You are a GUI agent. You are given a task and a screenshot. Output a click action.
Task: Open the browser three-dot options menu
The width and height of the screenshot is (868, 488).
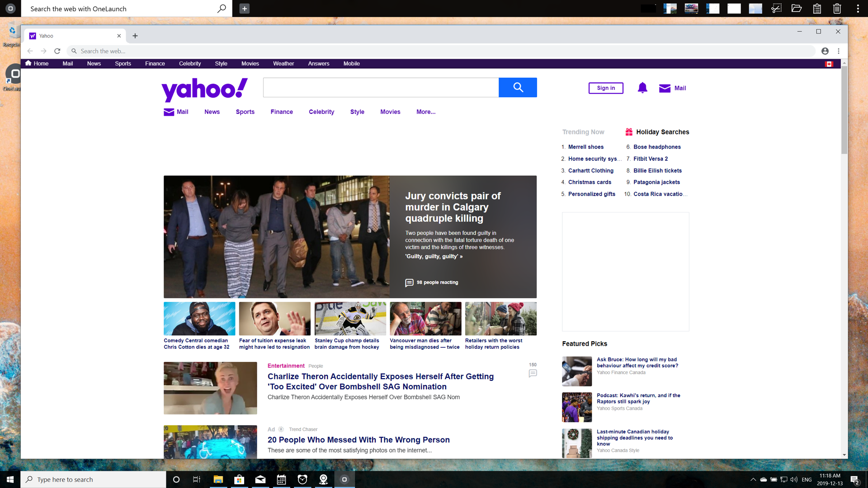point(839,51)
